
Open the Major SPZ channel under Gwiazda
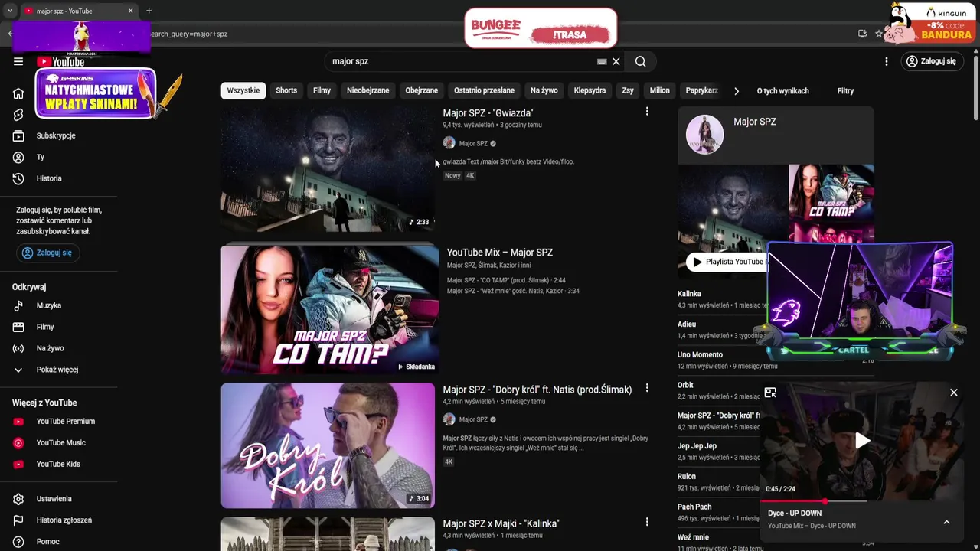click(473, 143)
